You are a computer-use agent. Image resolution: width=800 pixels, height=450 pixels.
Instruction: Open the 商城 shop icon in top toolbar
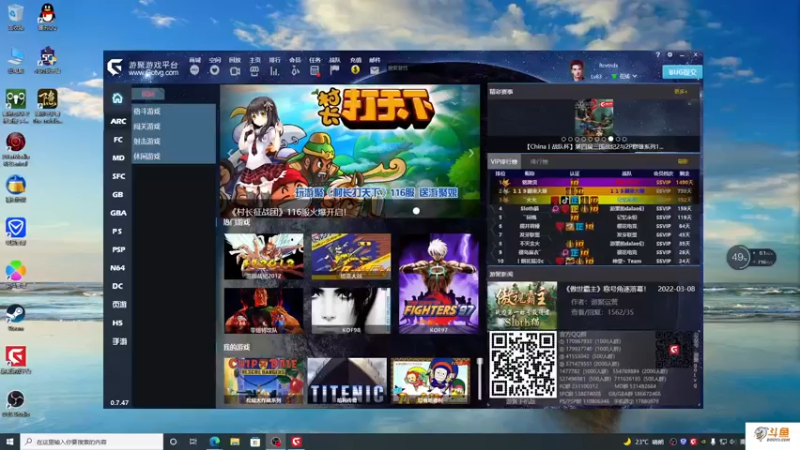click(194, 70)
